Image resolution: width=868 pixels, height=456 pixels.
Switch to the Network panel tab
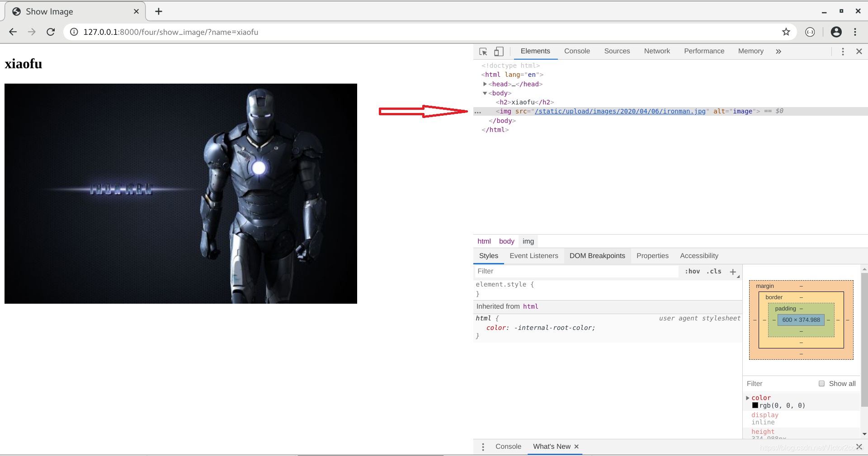click(x=657, y=51)
